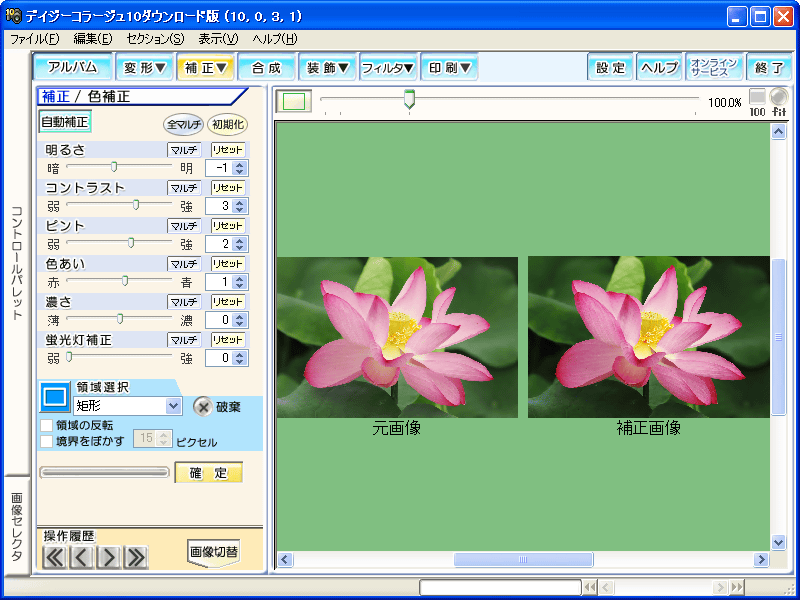Screen dimensions: 800x600
Task: Click the ヘルプ toolbar button
Action: point(659,67)
